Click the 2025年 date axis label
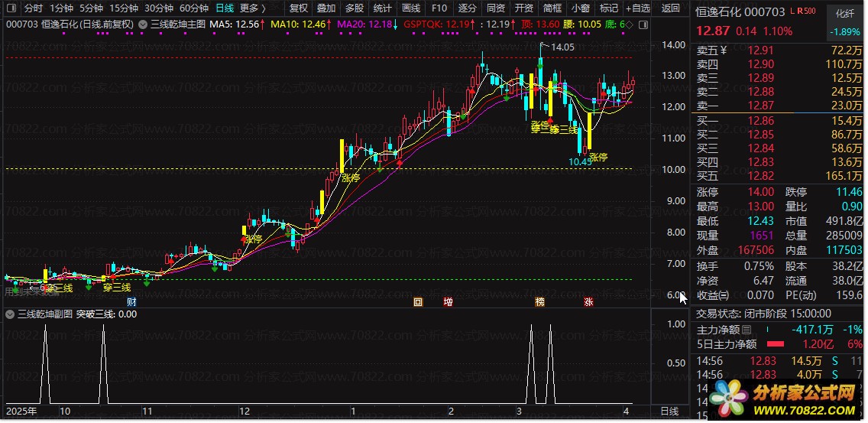The image size is (868, 423). 21,412
